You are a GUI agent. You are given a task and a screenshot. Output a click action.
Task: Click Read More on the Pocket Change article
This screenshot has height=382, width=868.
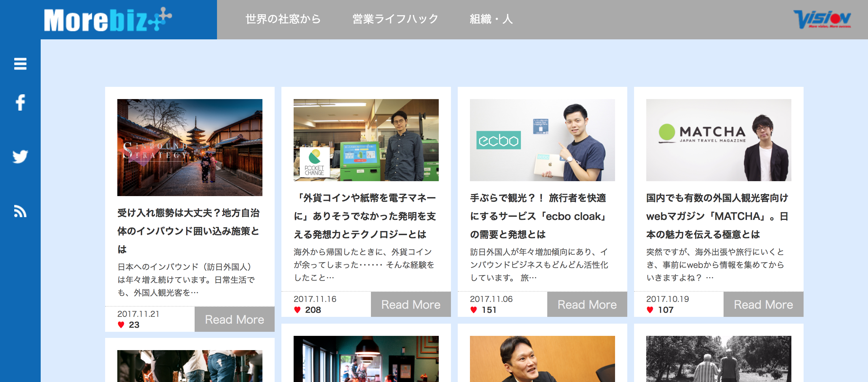[x=411, y=304]
